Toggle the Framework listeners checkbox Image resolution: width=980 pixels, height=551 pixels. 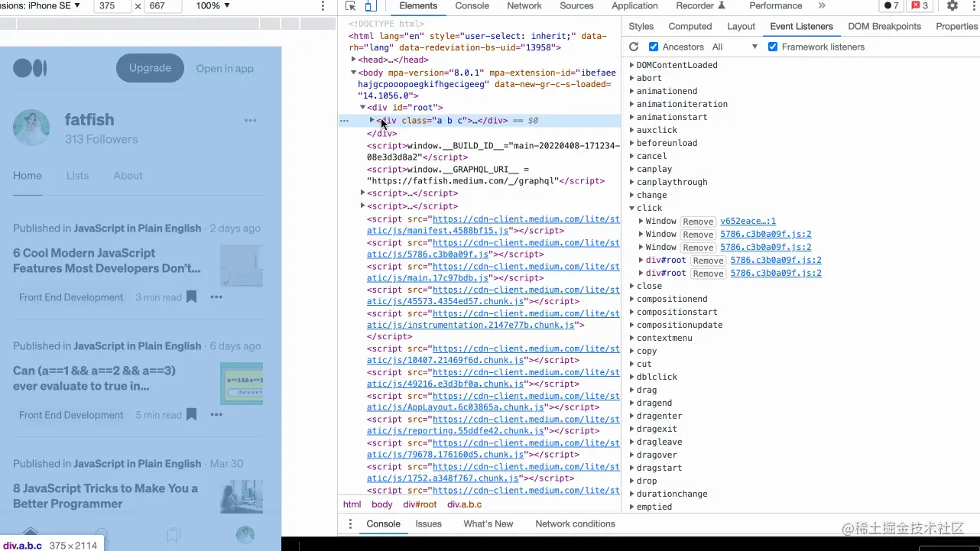(773, 47)
